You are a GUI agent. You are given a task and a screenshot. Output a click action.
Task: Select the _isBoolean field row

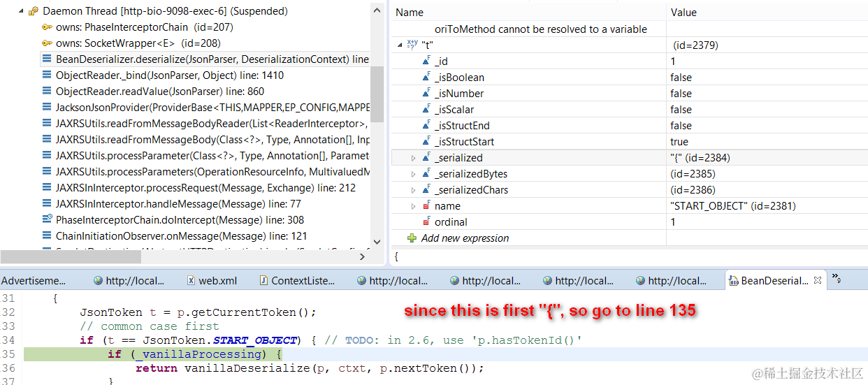click(629, 78)
